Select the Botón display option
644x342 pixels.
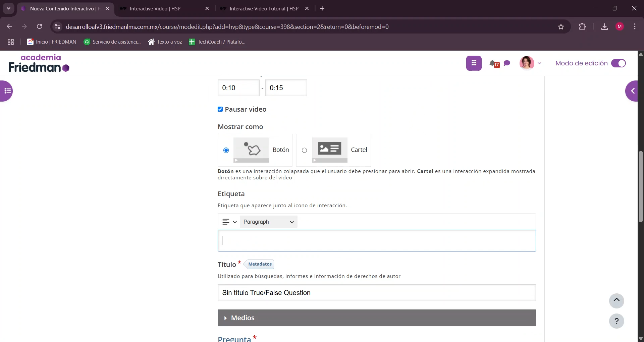tap(226, 150)
